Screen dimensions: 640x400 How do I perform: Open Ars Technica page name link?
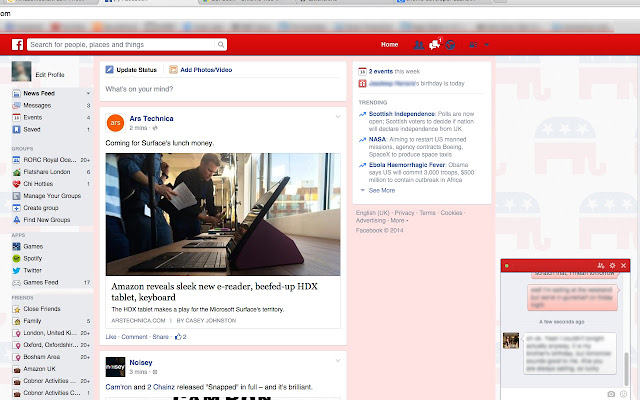pyautogui.click(x=151, y=118)
